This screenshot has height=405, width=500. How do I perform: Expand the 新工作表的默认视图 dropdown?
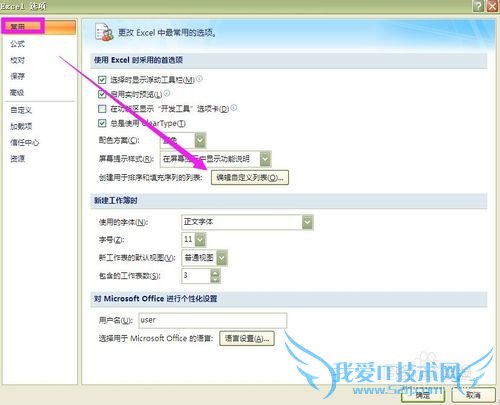[222, 258]
